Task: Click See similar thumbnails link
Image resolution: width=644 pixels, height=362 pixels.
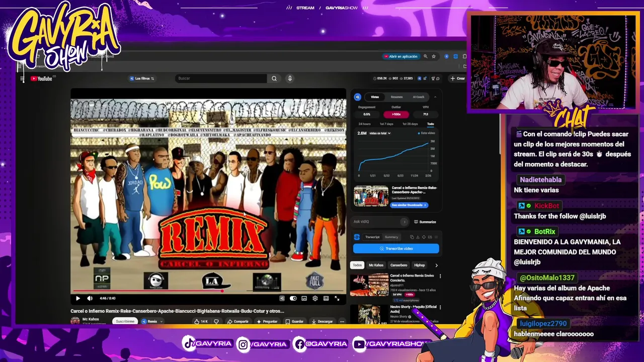Action: [x=409, y=205]
